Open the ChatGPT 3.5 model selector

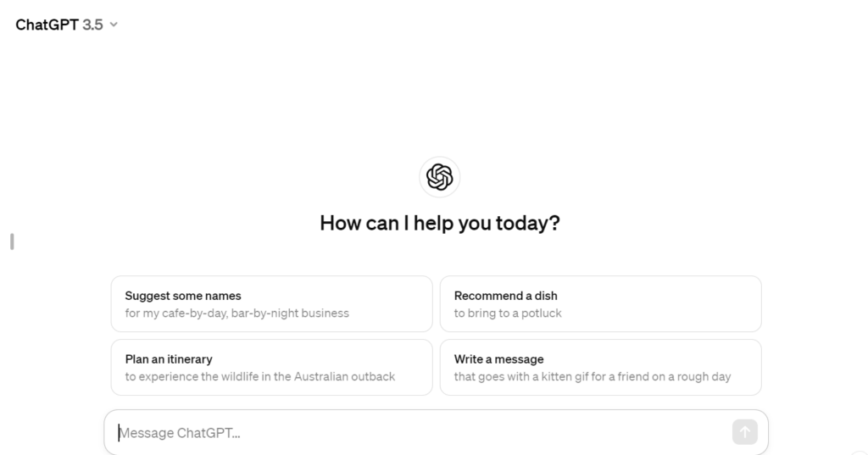tap(66, 25)
